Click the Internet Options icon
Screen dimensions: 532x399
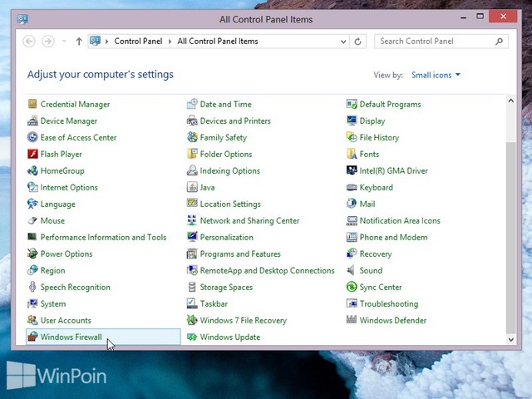point(32,187)
